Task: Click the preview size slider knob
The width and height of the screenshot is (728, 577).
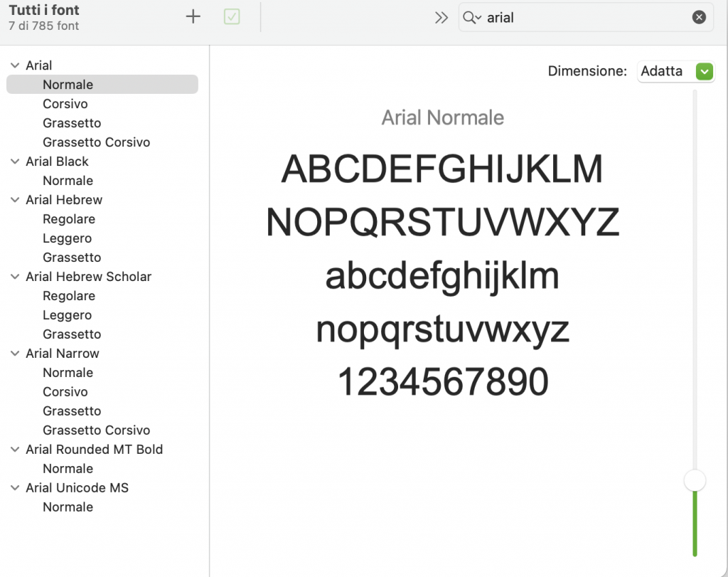Action: pyautogui.click(x=695, y=480)
